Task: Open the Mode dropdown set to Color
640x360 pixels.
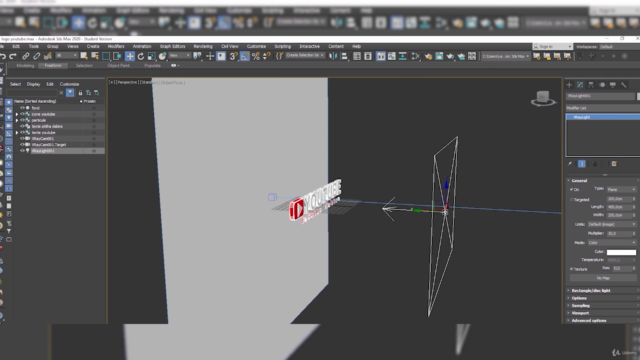Action: click(612, 242)
